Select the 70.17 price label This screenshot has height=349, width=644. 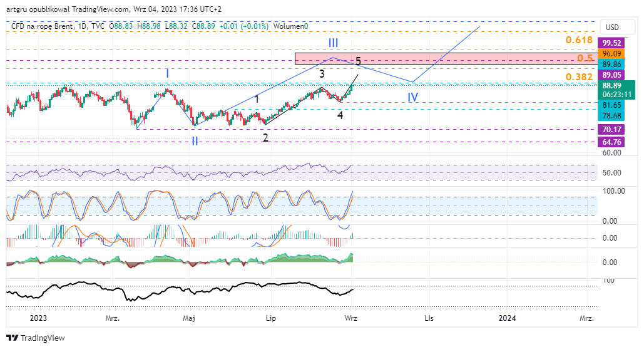click(x=611, y=130)
